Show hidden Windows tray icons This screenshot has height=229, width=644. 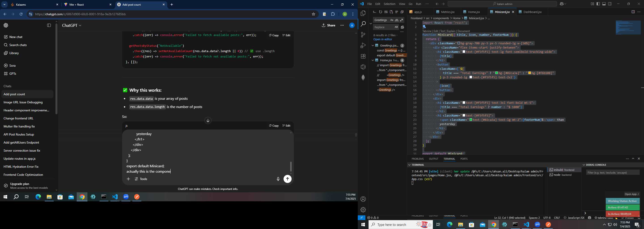(x=604, y=225)
